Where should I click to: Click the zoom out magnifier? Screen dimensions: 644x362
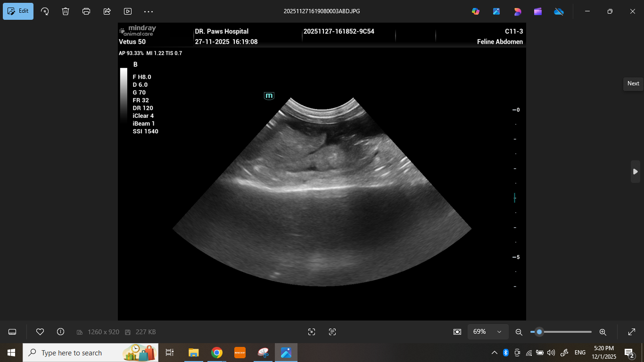(519, 332)
